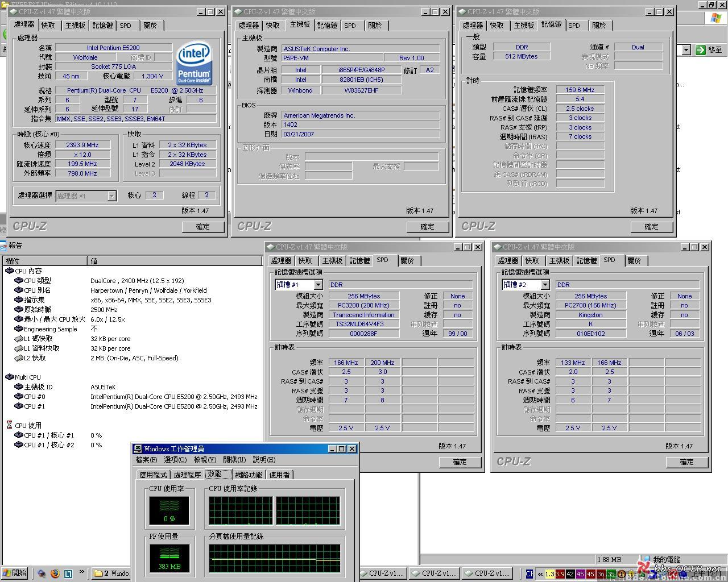Click the L1 資料快取 memory chip icon

(19, 348)
